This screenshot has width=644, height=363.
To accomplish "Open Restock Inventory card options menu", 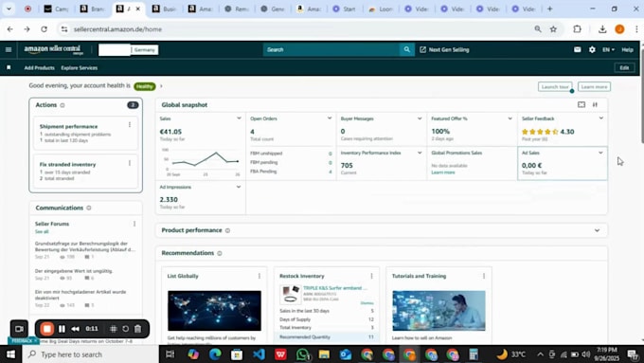I will (x=371, y=276).
